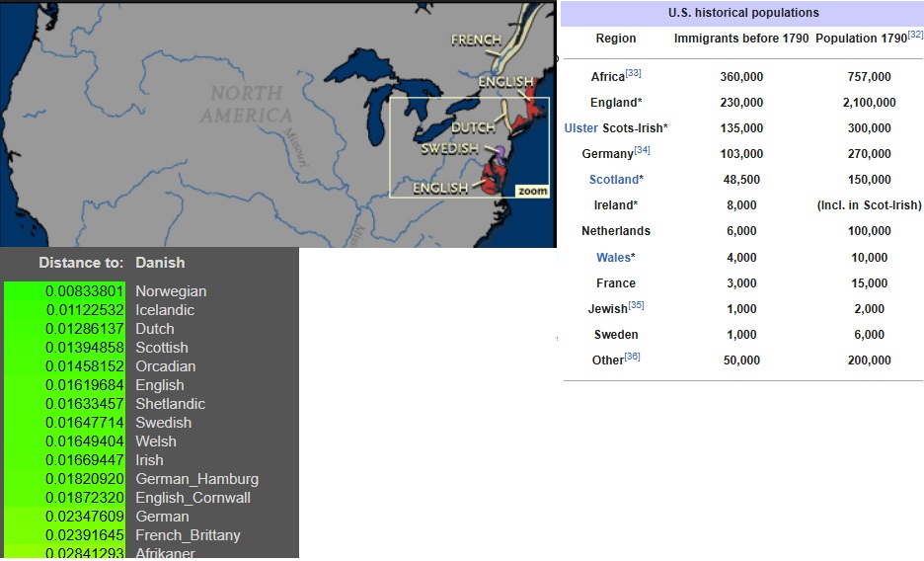924x561 pixels.
Task: Click the Scotland immigrants value 48,500
Action: pos(741,179)
